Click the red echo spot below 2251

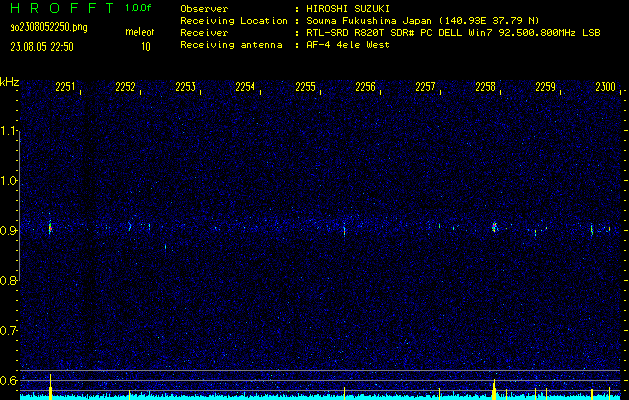[49, 228]
